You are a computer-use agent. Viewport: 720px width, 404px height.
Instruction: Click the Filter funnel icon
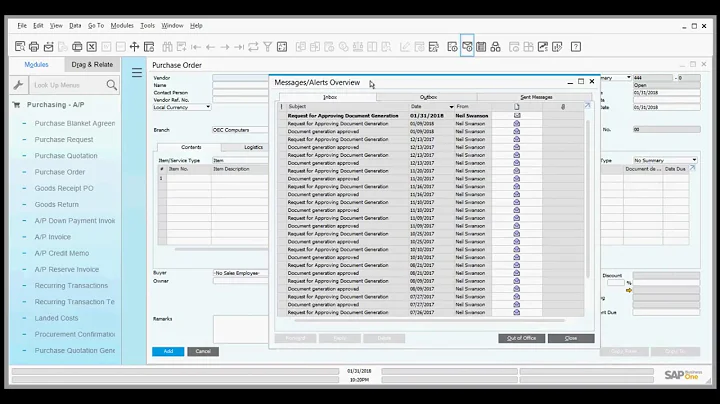tap(268, 47)
